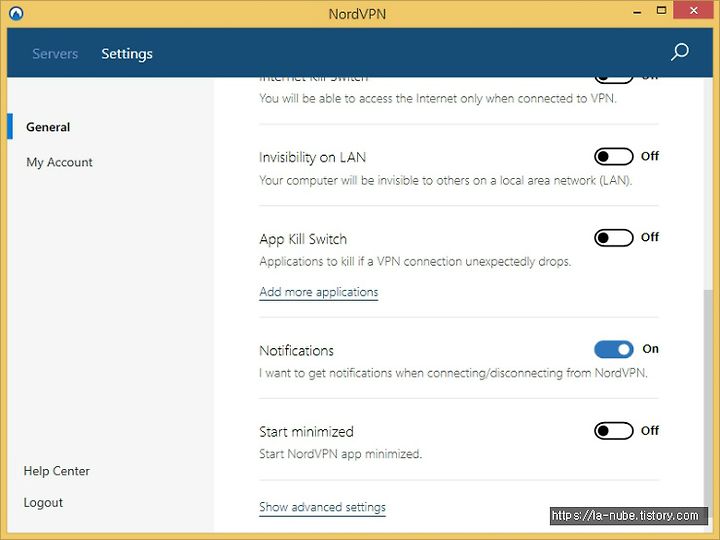Toggle the Internet Kill Switch at top

pos(613,80)
